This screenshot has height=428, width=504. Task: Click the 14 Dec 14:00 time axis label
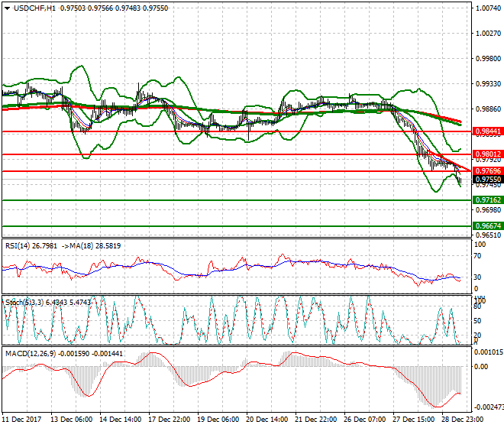pyautogui.click(x=120, y=420)
